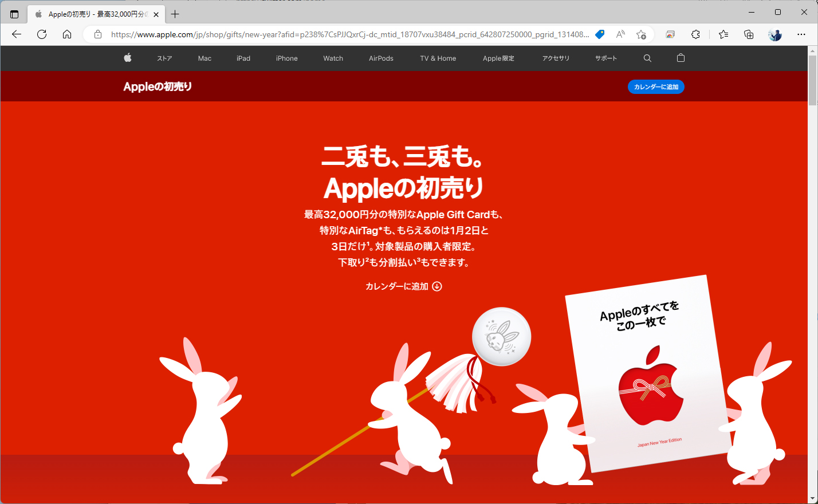Open the read aloud icon in the address bar
818x504 pixels.
620,34
